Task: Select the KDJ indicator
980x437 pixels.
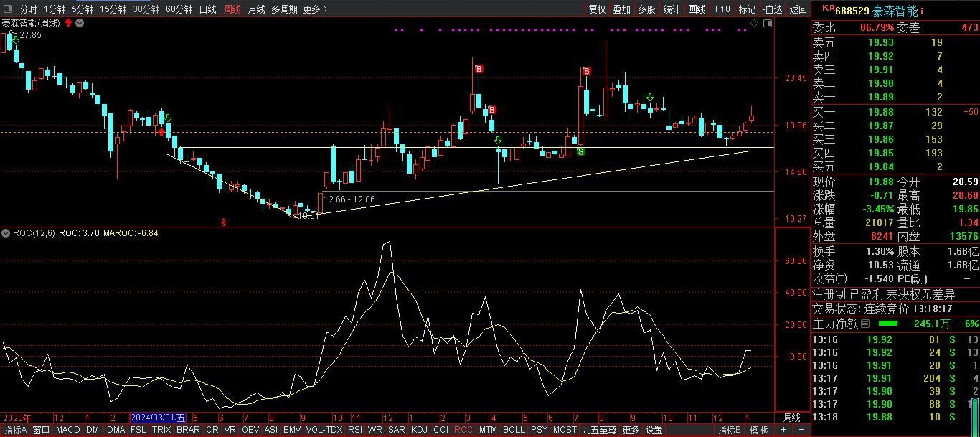Action: click(x=419, y=430)
